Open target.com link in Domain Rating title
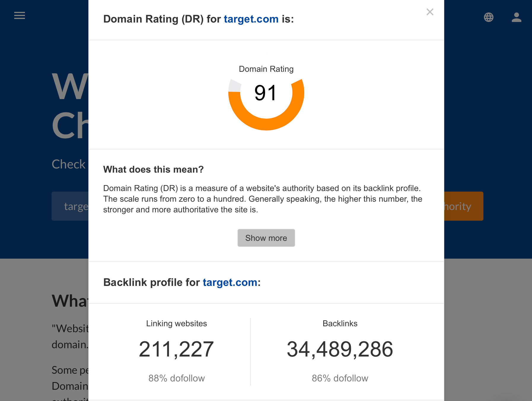The width and height of the screenshot is (532, 401). coord(251,19)
